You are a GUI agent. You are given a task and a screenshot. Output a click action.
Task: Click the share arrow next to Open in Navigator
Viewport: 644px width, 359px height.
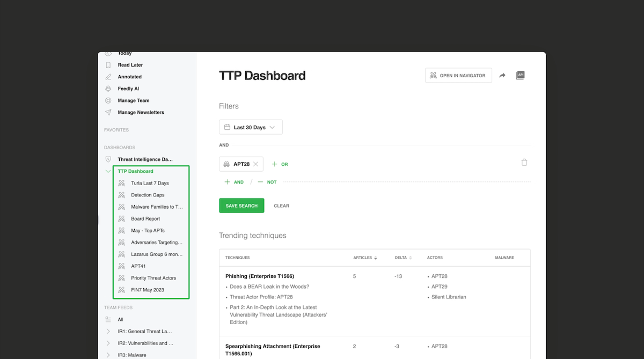coord(502,75)
